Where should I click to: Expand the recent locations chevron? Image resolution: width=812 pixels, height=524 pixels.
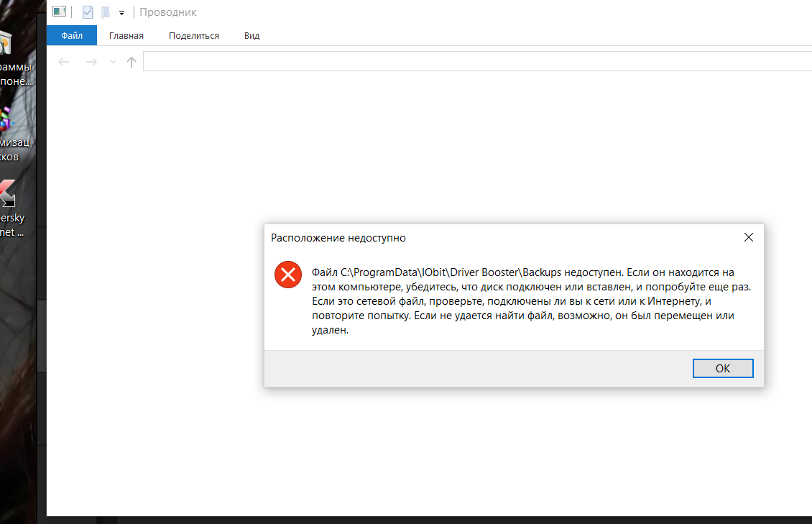pyautogui.click(x=113, y=62)
